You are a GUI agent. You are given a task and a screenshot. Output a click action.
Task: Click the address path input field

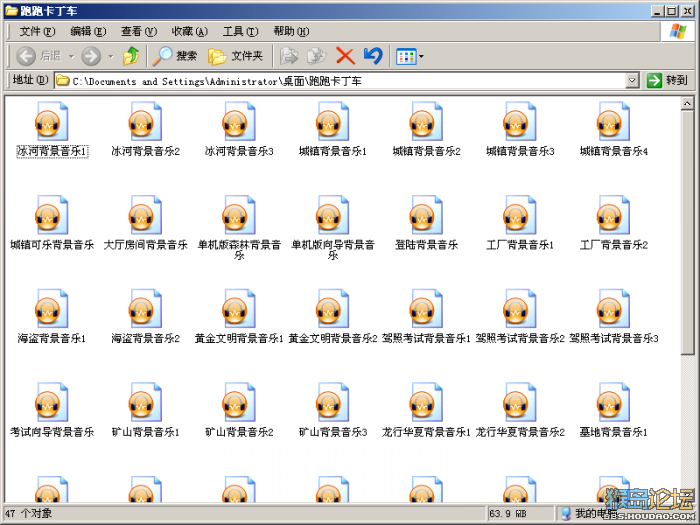coord(342,81)
